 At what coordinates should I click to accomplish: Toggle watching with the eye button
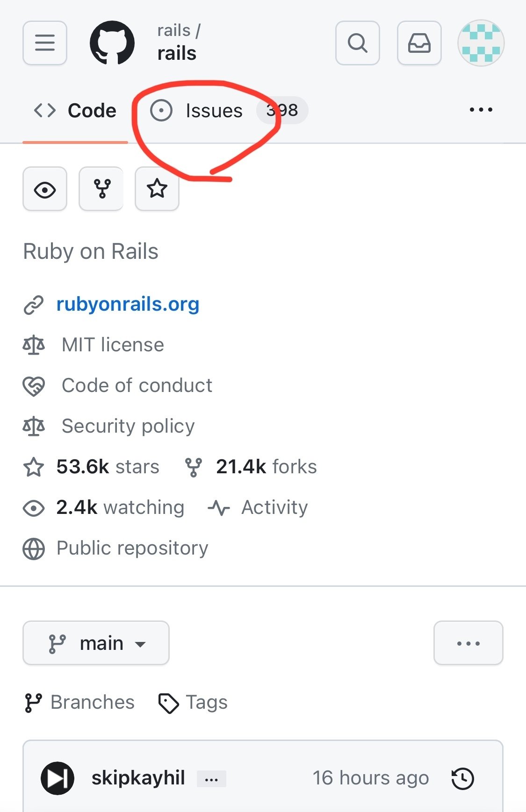(45, 189)
